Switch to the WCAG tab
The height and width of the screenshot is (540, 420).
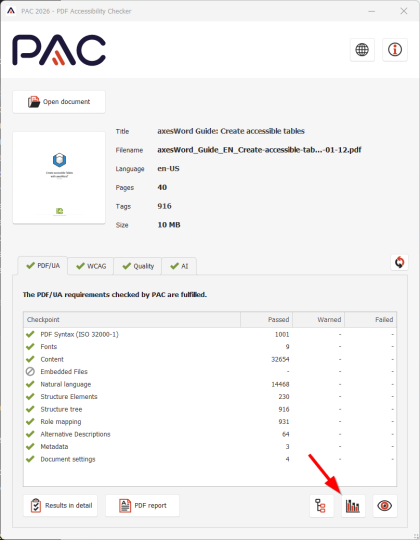(91, 266)
